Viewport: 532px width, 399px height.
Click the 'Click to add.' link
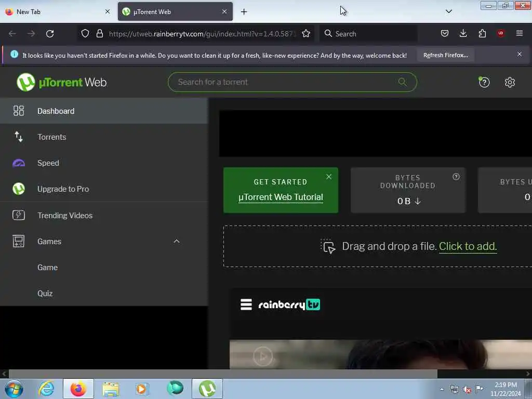coord(468,246)
